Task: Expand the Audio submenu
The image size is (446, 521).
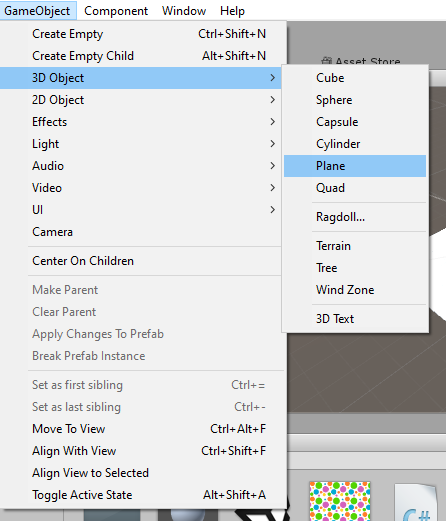Action: click(x=142, y=166)
